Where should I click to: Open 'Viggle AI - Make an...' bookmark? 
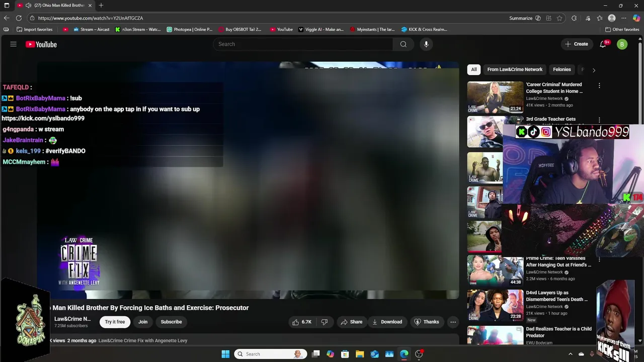pos(321,30)
